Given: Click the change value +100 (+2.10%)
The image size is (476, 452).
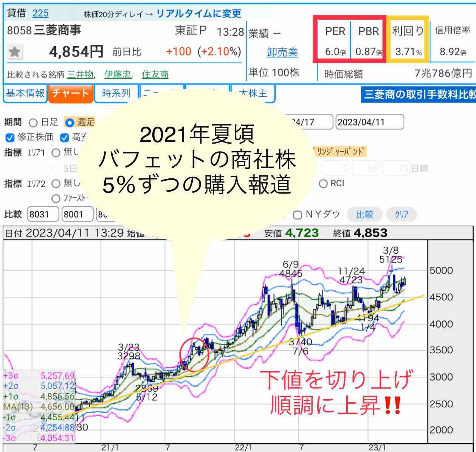Looking at the screenshot, I should pyautogui.click(x=203, y=51).
